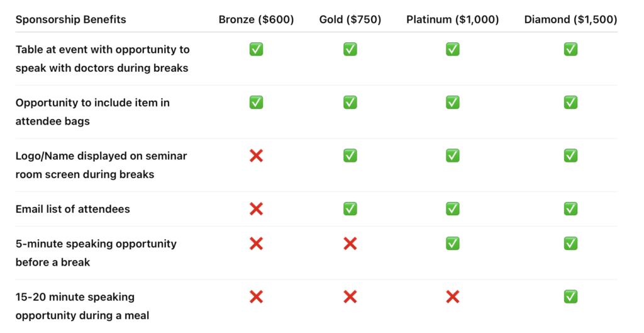Image resolution: width=644 pixels, height=333 pixels.
Task: Click Gold checkmark for attendee bags item
Action: 350,103
